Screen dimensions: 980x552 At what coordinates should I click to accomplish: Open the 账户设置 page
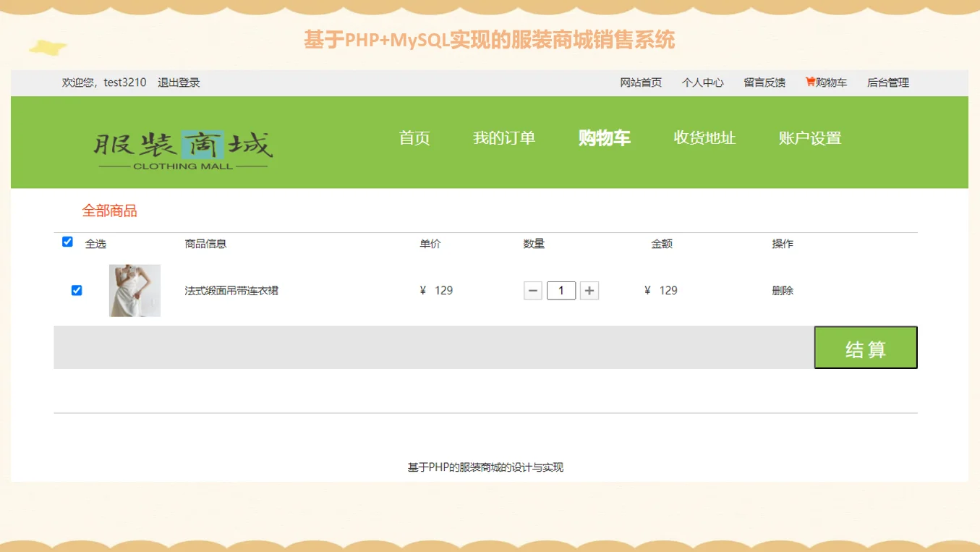pos(809,137)
